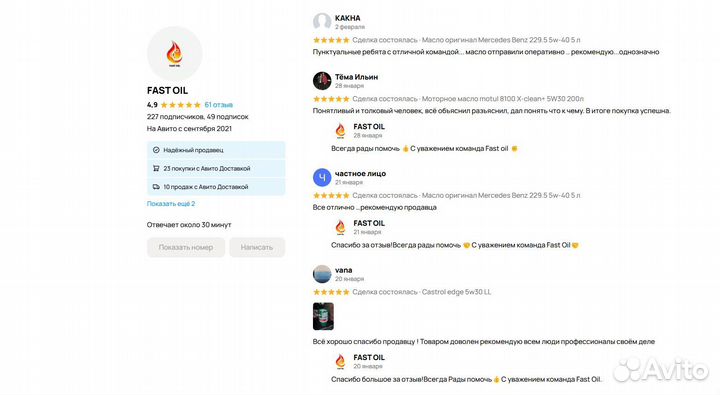This screenshot has height=395, width=720.
Task: Open Тёма Ильин's reviewer name
Action: [356, 77]
